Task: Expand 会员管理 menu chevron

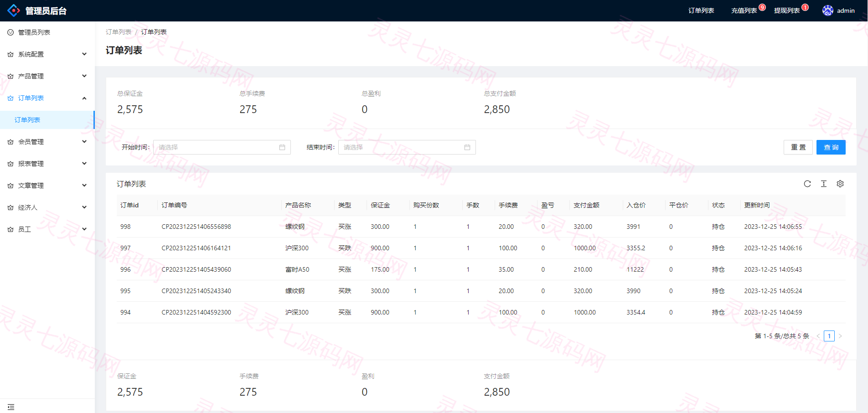Action: tap(84, 142)
